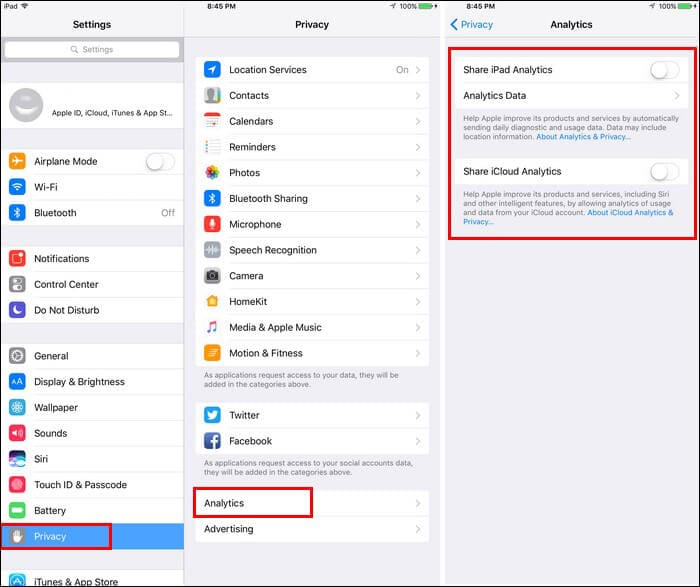The image size is (700, 587).
Task: Select General in the Settings sidebar
Action: pyautogui.click(x=92, y=356)
